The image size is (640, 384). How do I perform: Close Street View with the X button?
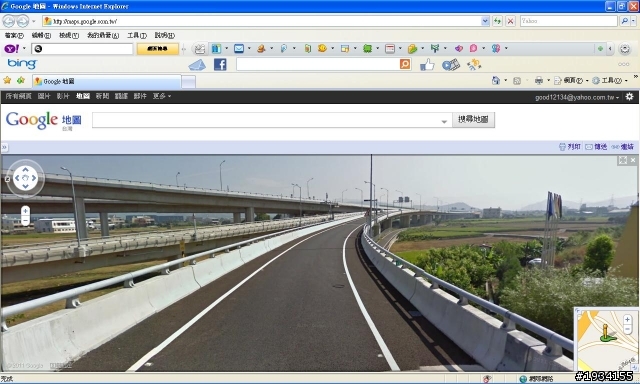pos(633,160)
